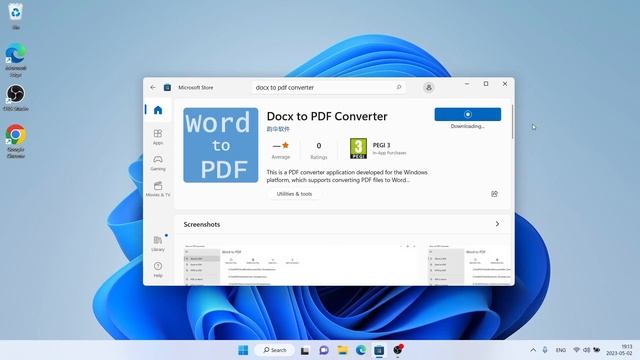Image resolution: width=640 pixels, height=360 pixels.
Task: Open Microsoft Edge from taskbar
Action: [361, 350]
